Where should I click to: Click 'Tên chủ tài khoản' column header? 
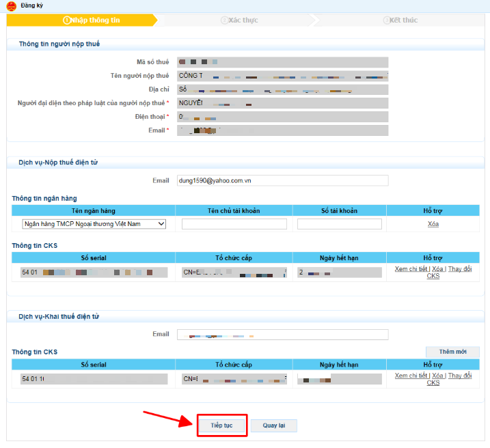point(234,211)
